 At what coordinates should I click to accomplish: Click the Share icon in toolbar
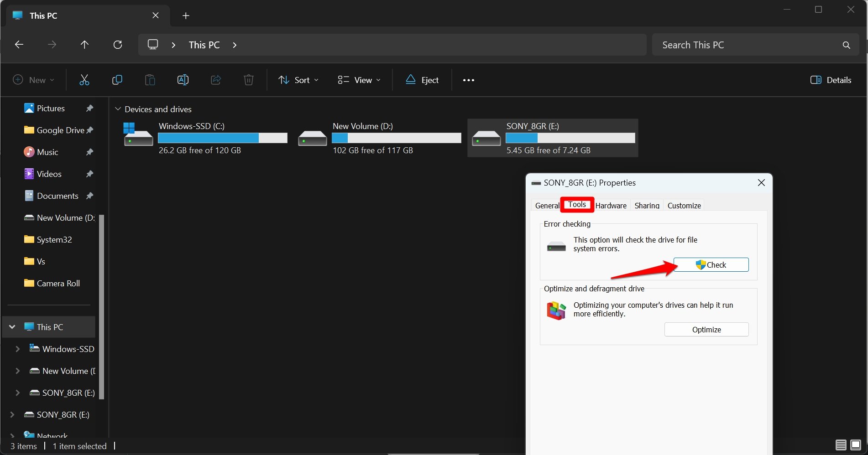pos(215,80)
